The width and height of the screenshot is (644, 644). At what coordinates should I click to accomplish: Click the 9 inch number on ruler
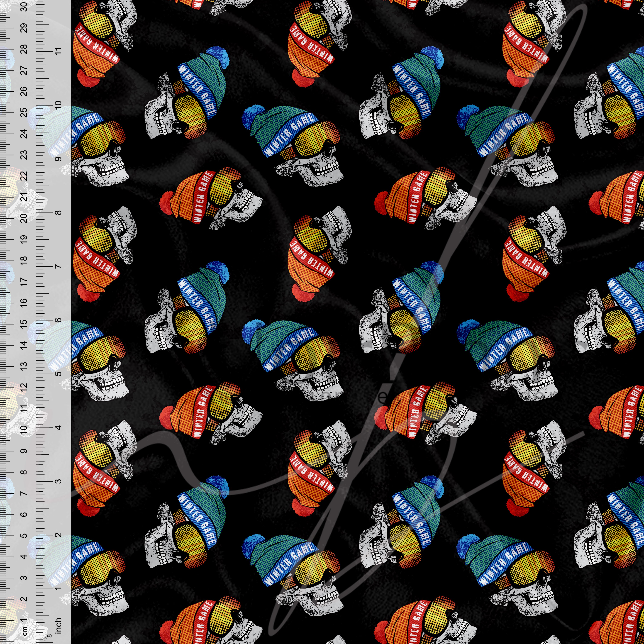pyautogui.click(x=58, y=159)
